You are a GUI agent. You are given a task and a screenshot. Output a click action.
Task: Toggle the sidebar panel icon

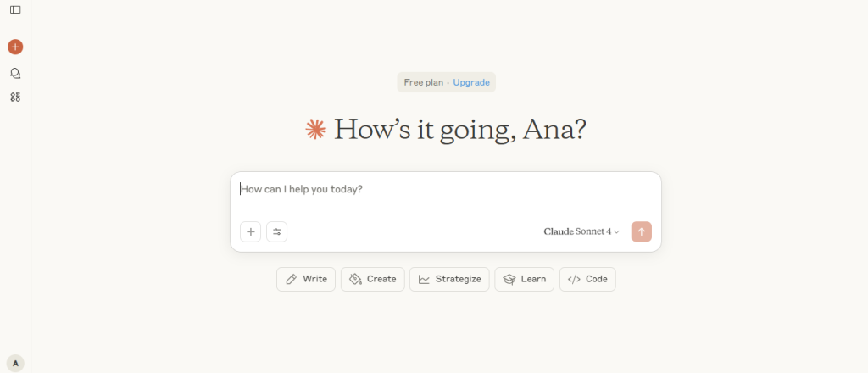pos(15,9)
